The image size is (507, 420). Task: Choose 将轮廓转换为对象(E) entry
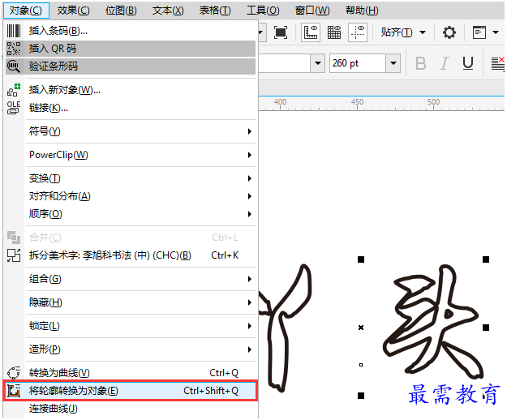pyautogui.click(x=131, y=391)
